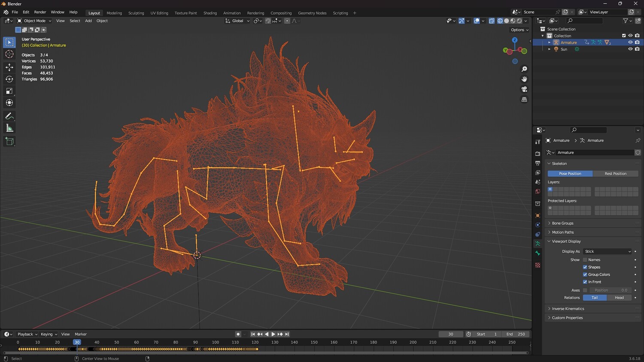Open the Global transform orientation dropdown
The width and height of the screenshot is (644, 362).
tap(237, 21)
